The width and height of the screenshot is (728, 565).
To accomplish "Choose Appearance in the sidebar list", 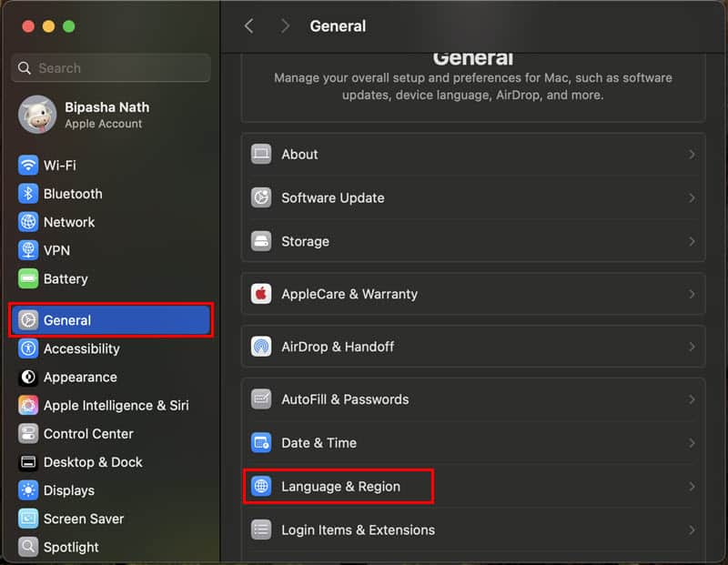I will click(x=80, y=377).
